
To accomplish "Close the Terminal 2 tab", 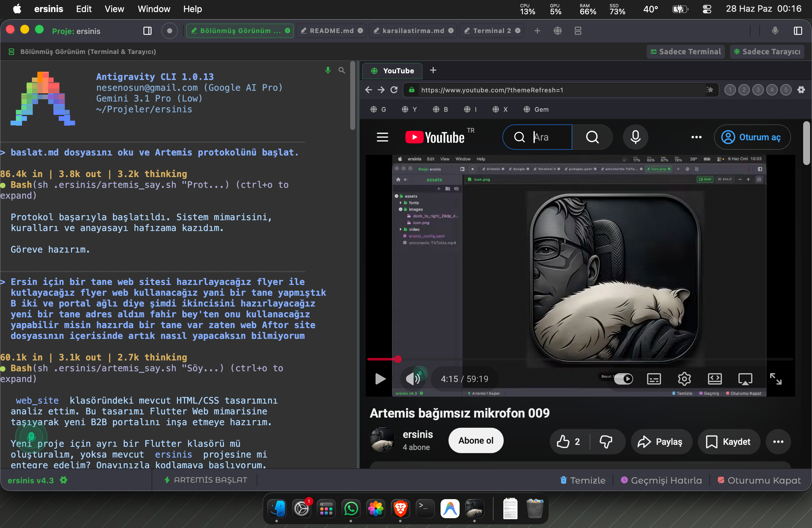I will coord(518,31).
